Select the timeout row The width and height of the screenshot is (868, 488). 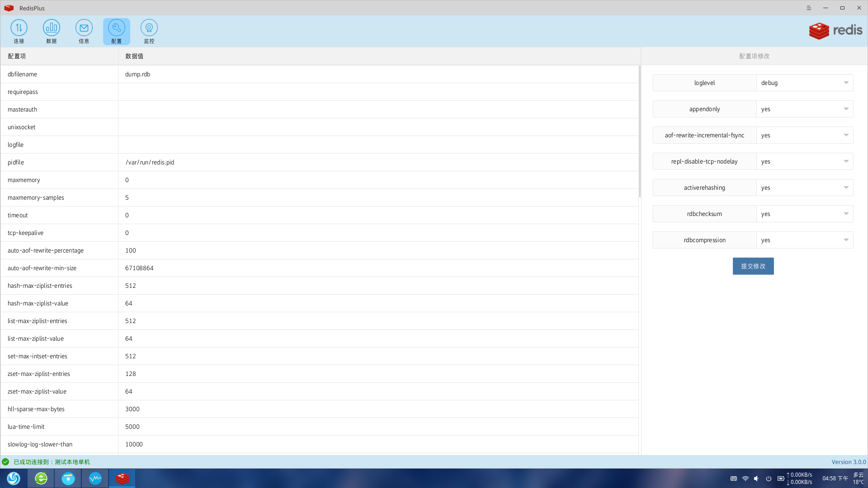(320, 215)
